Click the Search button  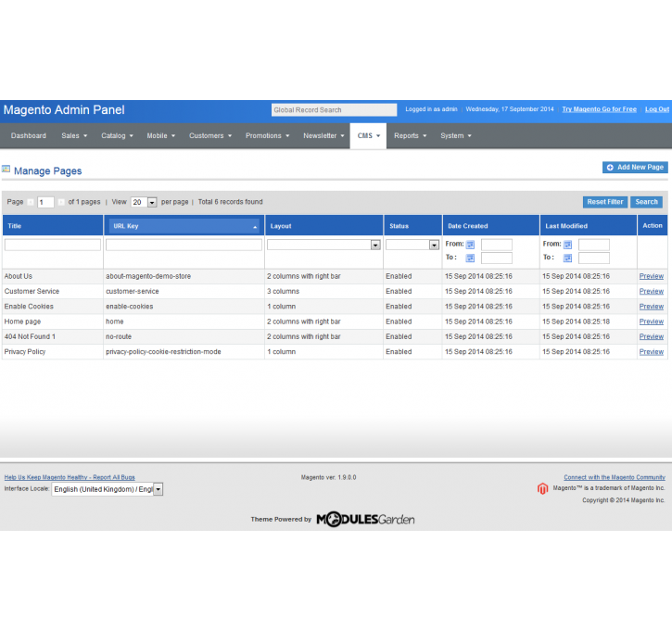point(646,202)
